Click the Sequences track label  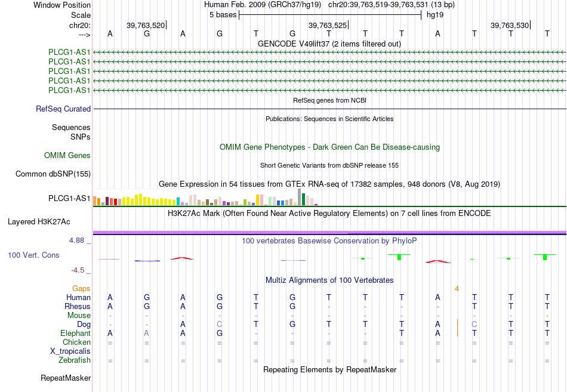point(71,127)
